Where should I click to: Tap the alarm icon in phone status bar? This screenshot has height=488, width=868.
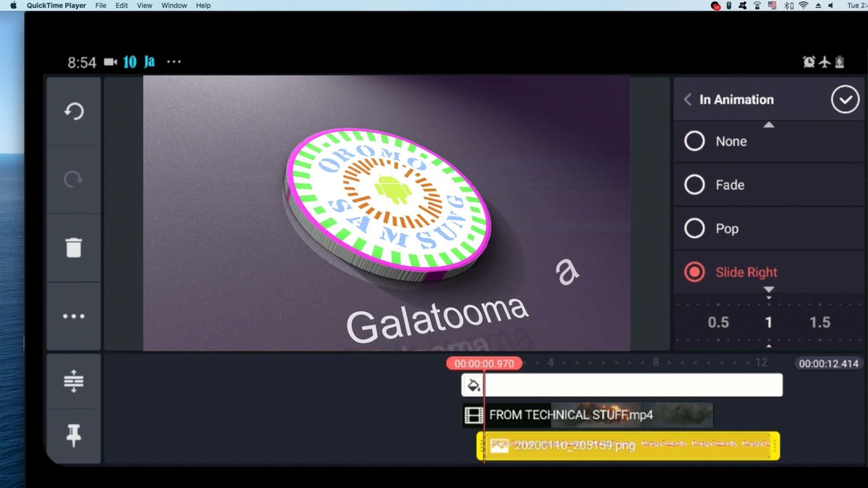click(x=809, y=62)
